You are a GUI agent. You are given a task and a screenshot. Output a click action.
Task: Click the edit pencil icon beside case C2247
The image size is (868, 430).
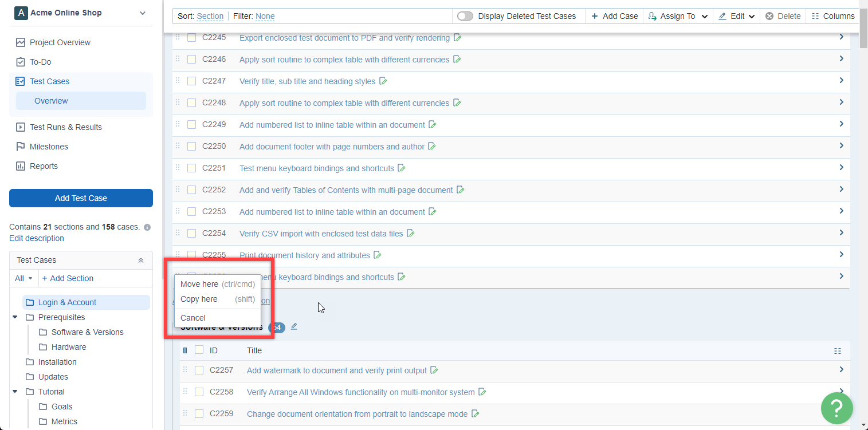pos(383,81)
